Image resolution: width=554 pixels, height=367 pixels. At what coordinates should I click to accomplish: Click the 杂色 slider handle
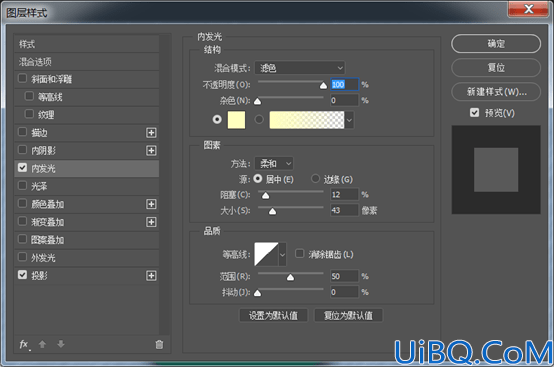258,102
